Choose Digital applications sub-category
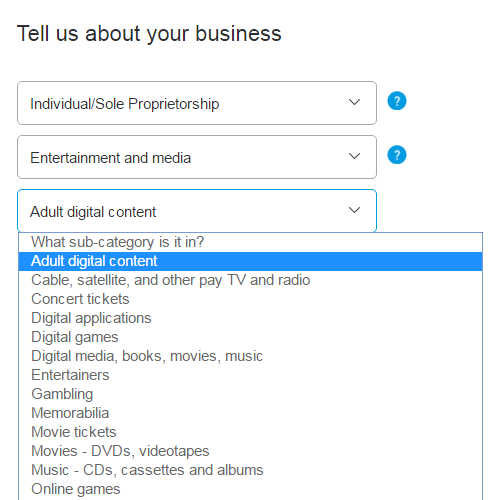This screenshot has height=500, width=500. click(250, 318)
